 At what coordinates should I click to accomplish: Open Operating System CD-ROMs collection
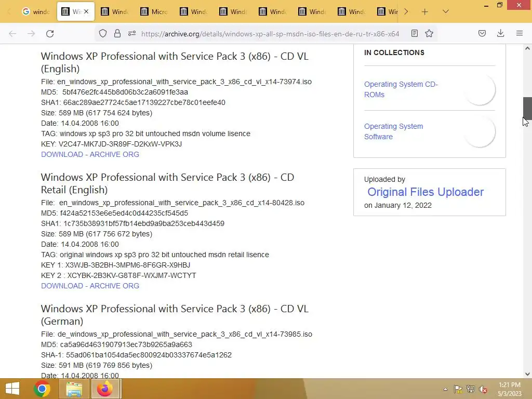[401, 89]
